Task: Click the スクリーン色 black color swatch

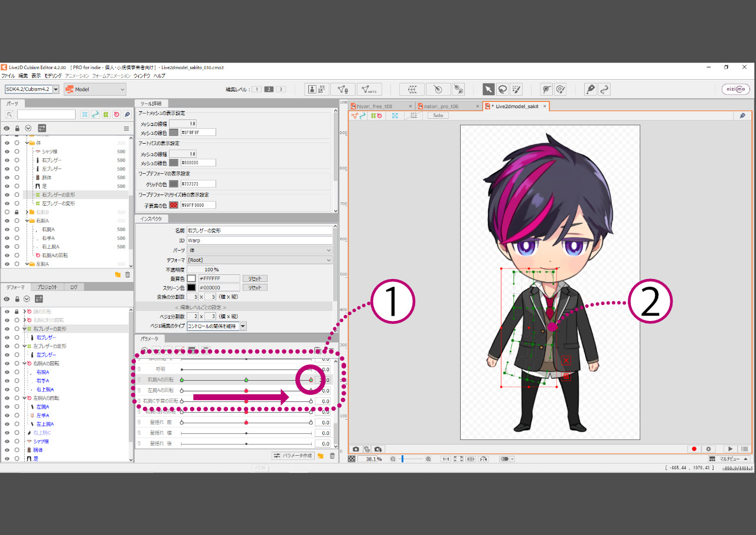Action: pyautogui.click(x=191, y=287)
